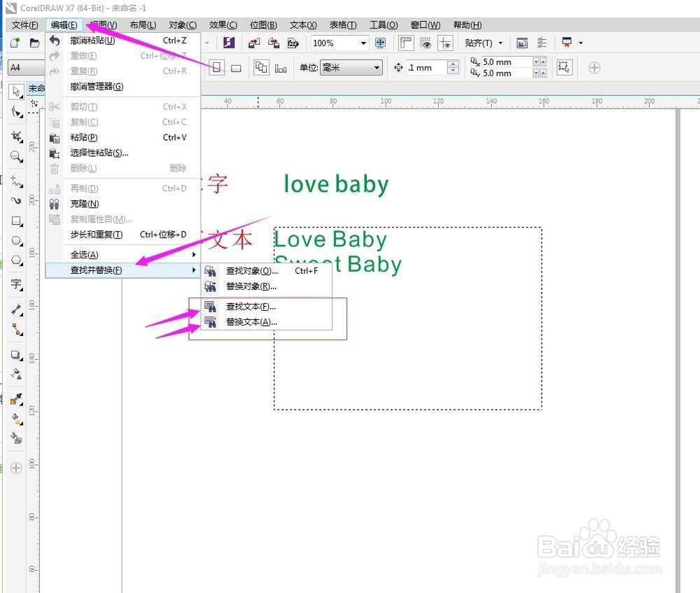
Task: Toggle landscape page orientation
Action: (x=236, y=68)
